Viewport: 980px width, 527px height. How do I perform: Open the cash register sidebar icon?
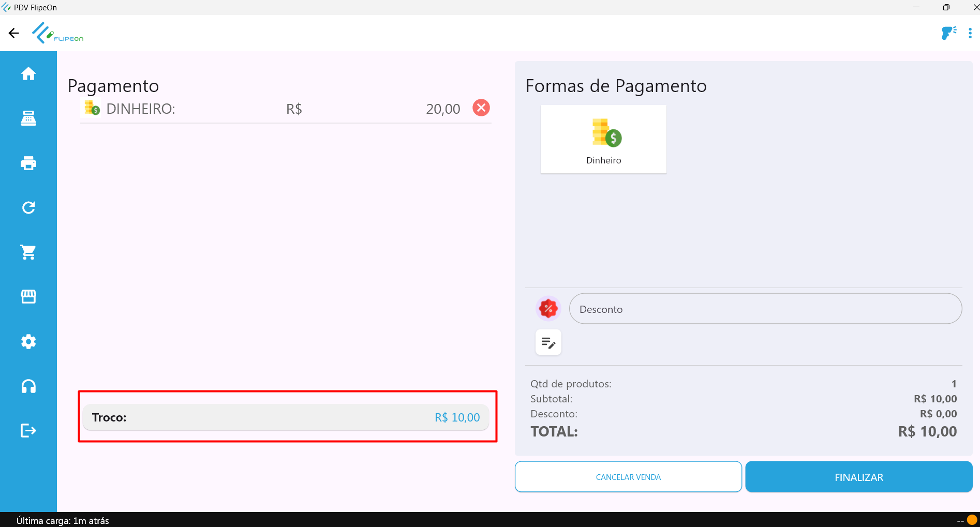click(x=28, y=118)
